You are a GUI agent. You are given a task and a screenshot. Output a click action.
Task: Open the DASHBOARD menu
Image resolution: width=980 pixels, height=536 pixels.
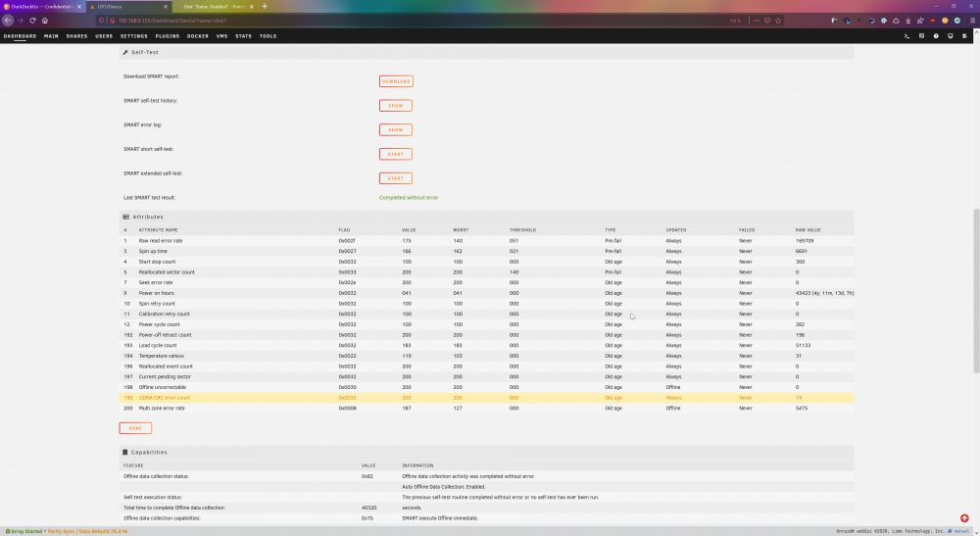pyautogui.click(x=20, y=36)
